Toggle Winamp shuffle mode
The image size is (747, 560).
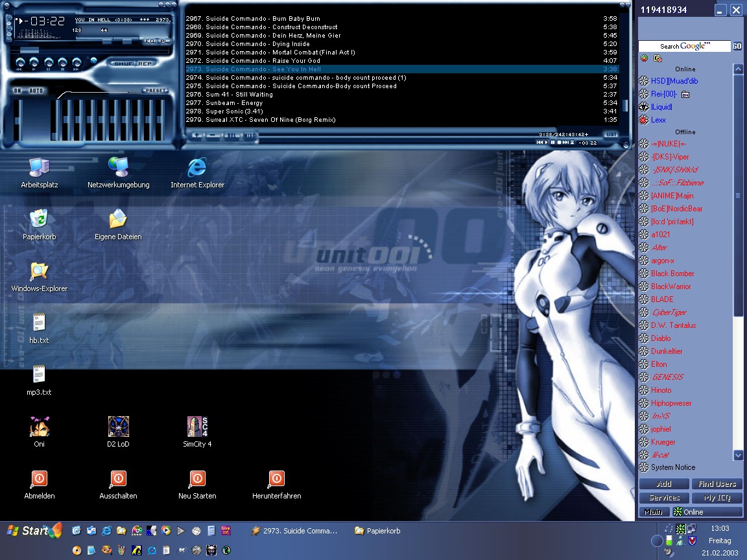pyautogui.click(x=123, y=64)
